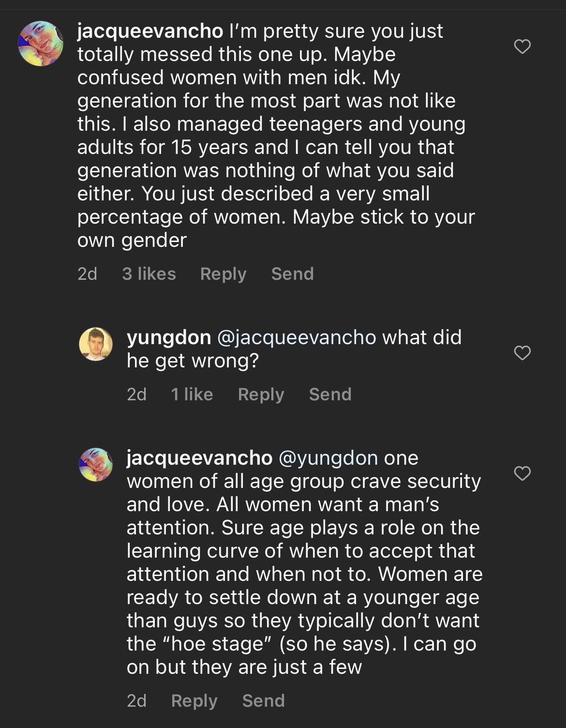
Task: View the 1 like on yungdon's reply
Action: pyautogui.click(x=192, y=394)
